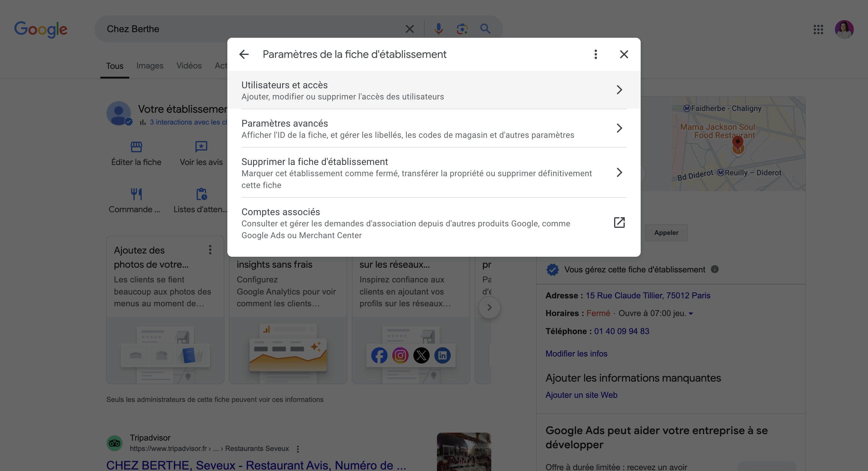Open the Google account profile avatar
The height and width of the screenshot is (471, 868).
(844, 29)
